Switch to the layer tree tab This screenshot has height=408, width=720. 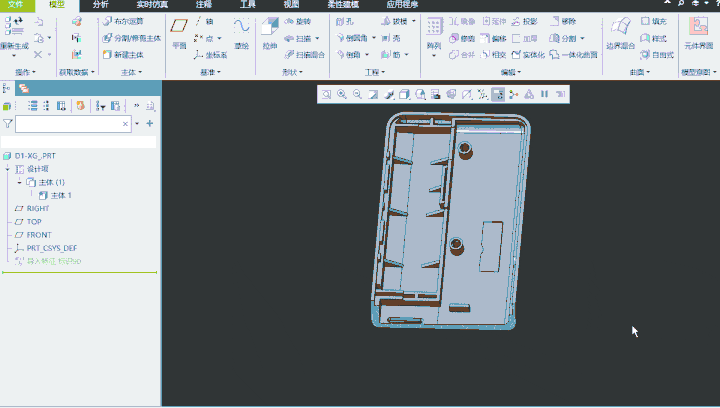click(x=24, y=88)
